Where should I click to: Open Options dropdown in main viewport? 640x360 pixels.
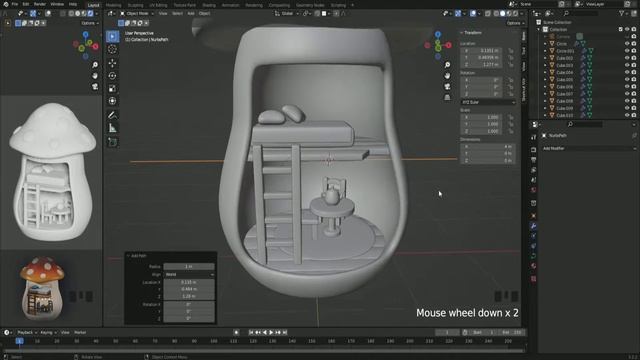516,23
